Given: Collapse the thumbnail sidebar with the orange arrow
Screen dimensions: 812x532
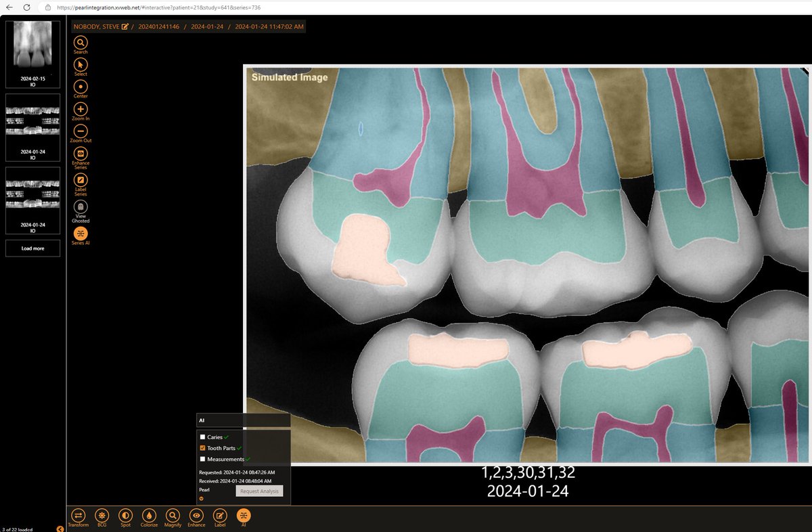Looking at the screenshot, I should click(60, 529).
